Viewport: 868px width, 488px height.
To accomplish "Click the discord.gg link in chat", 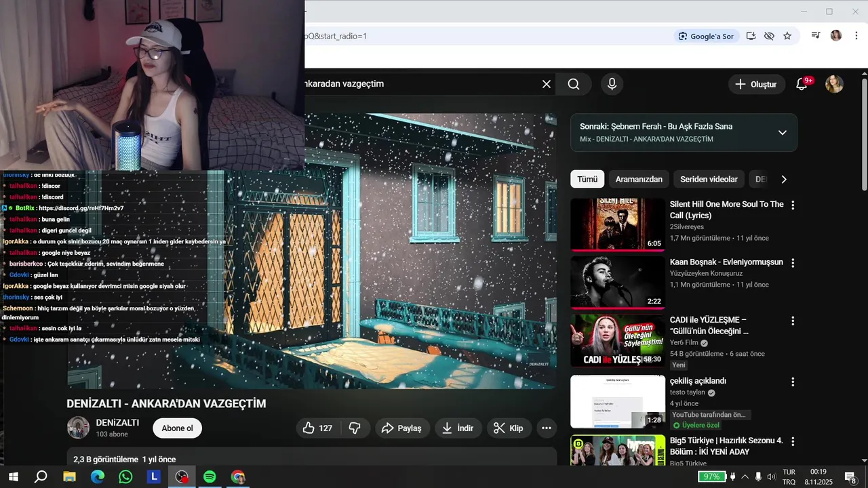I will pyautogui.click(x=81, y=208).
